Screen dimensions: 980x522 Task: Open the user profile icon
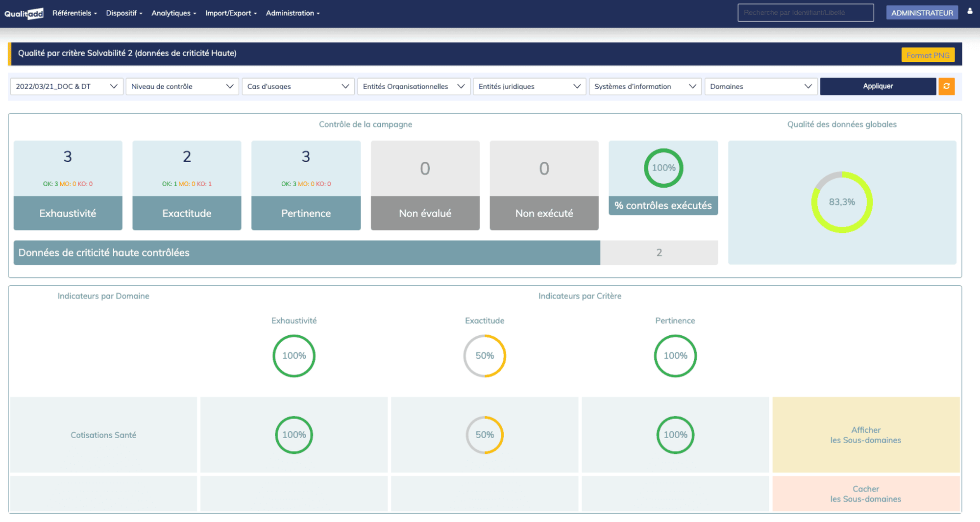[970, 11]
